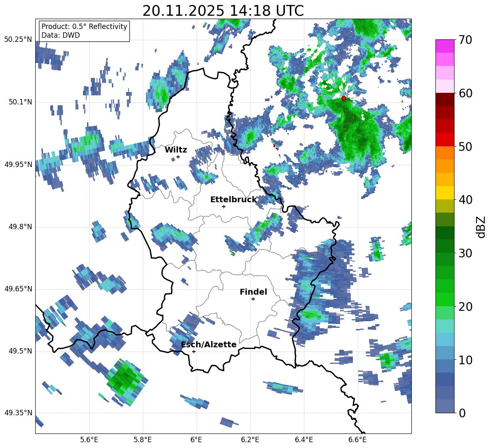Click the 6.4°E longitude label
Image resolution: width=491 pixels, height=448 pixels.
click(x=304, y=440)
